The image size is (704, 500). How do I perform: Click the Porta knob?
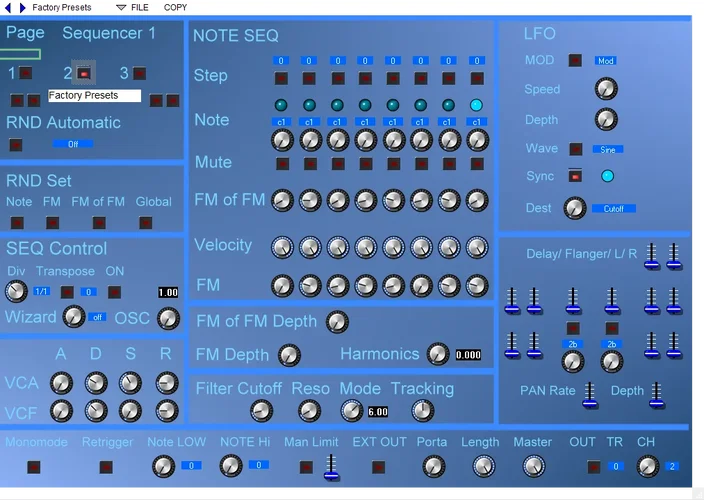[433, 465]
